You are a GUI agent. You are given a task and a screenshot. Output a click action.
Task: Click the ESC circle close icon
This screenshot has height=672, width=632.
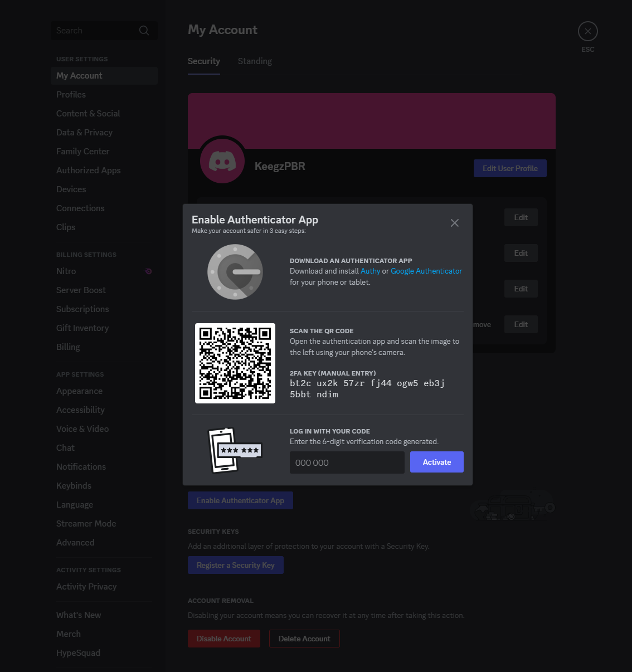tap(588, 31)
